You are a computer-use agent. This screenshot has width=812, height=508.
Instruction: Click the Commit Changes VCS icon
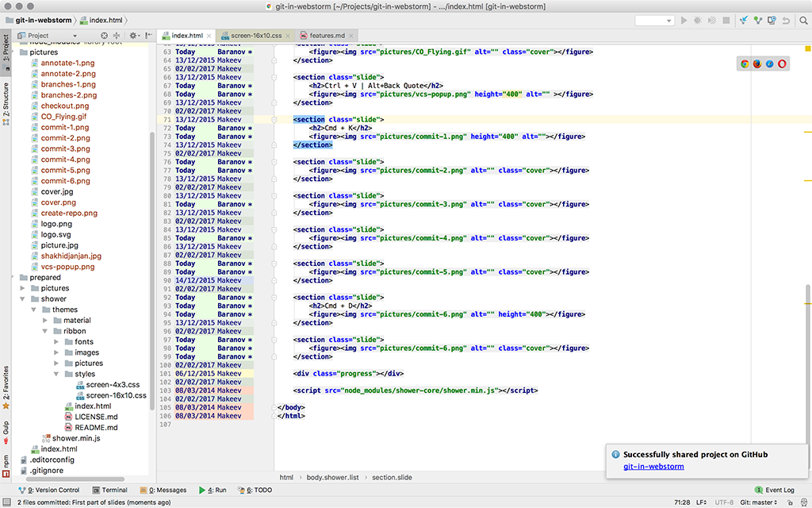[757, 20]
